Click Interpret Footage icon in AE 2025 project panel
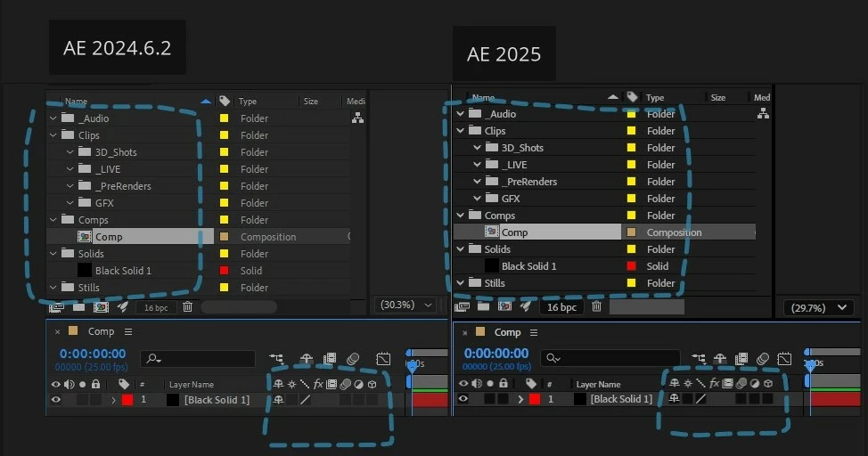The width and height of the screenshot is (868, 456). [x=462, y=306]
